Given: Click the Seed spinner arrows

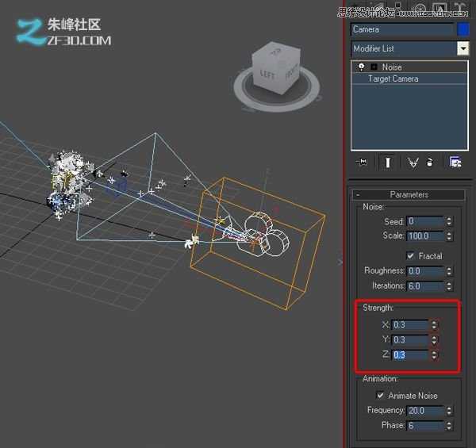Looking at the screenshot, I should point(449,221).
